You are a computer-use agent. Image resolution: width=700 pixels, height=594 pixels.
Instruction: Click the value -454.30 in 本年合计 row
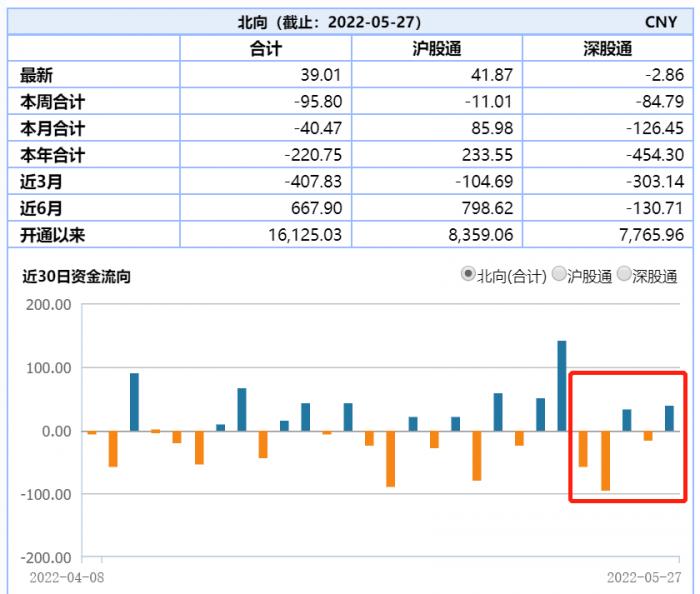(655, 155)
